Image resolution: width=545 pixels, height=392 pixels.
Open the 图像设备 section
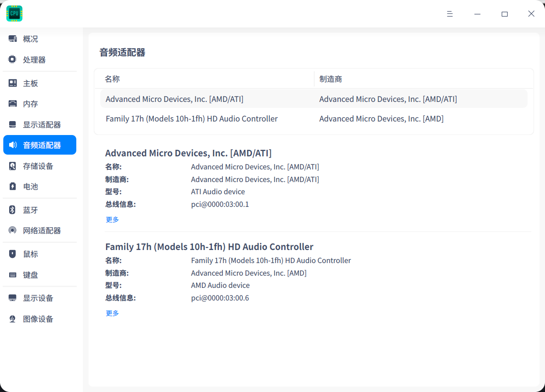click(x=40, y=319)
